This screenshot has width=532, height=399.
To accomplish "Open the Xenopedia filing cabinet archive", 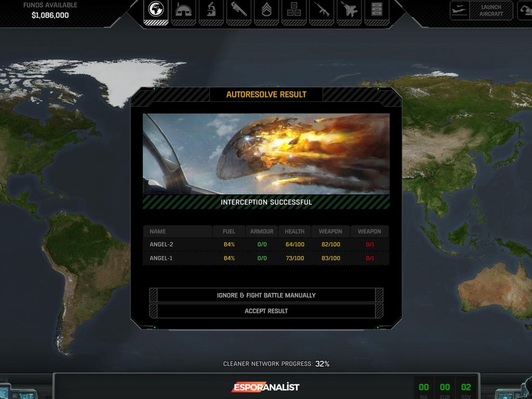I will [376, 10].
